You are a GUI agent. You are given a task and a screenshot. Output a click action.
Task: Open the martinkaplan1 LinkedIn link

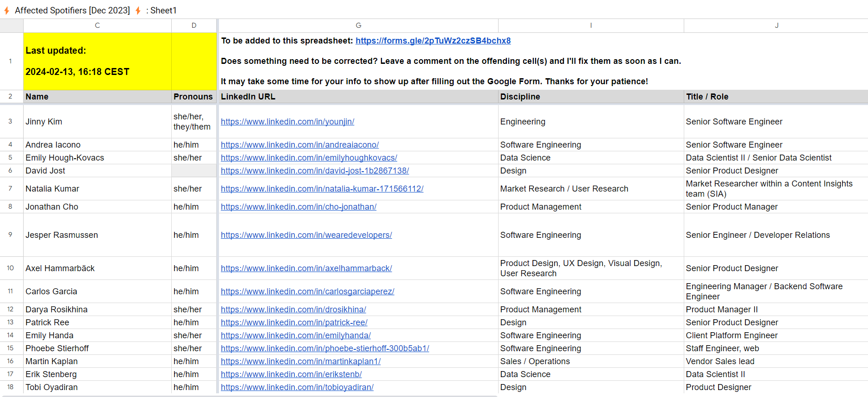pos(301,361)
